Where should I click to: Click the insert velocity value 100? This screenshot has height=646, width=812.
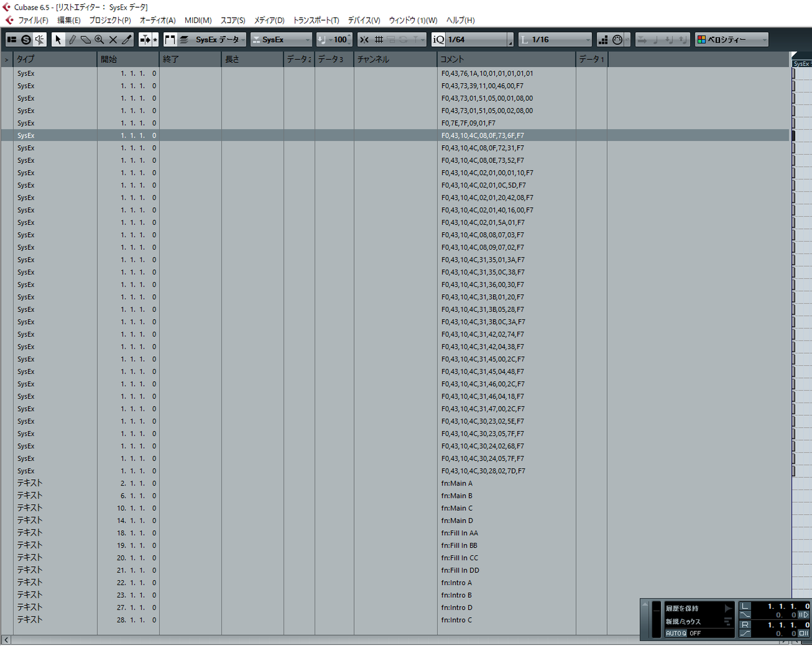click(x=340, y=39)
